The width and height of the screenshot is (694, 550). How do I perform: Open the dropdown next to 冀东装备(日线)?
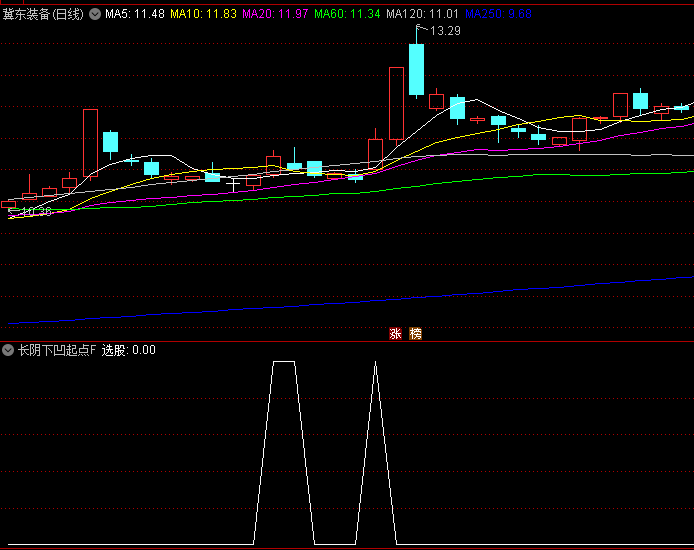(95, 15)
